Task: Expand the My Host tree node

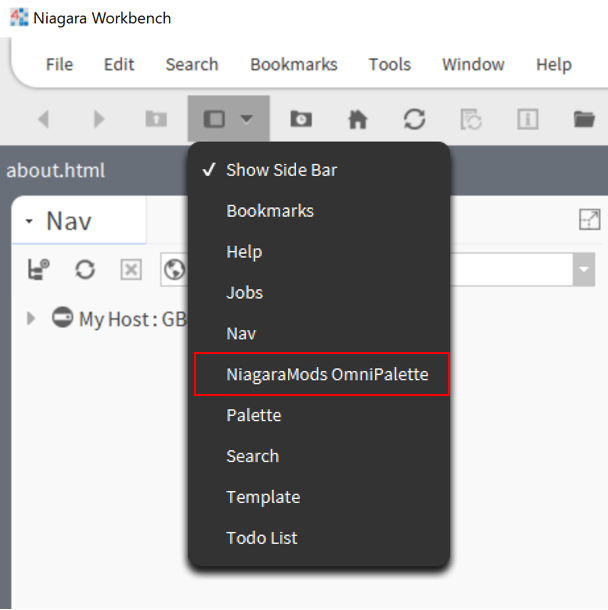Action: pos(31,318)
